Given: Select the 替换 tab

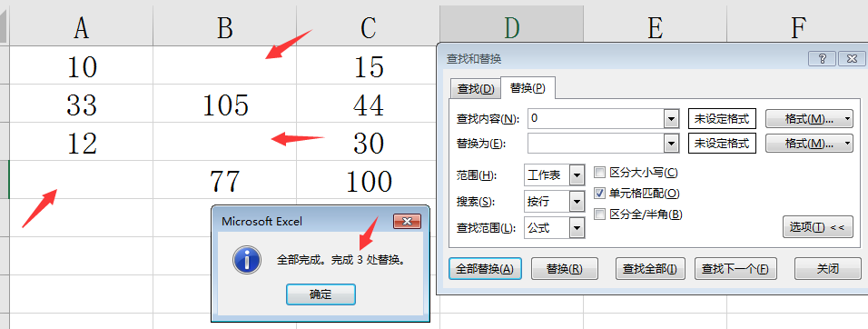Looking at the screenshot, I should [x=528, y=87].
